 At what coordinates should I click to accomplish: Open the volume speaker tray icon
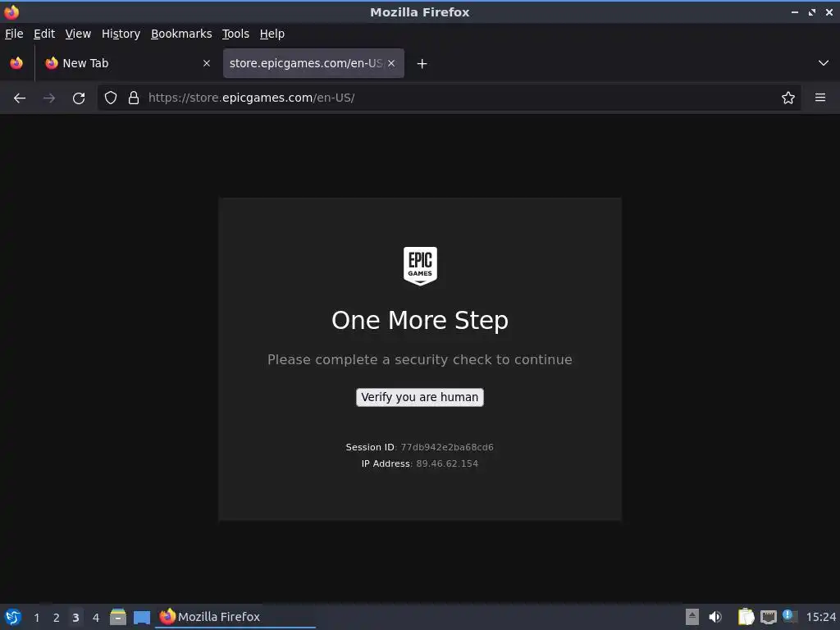(x=715, y=617)
